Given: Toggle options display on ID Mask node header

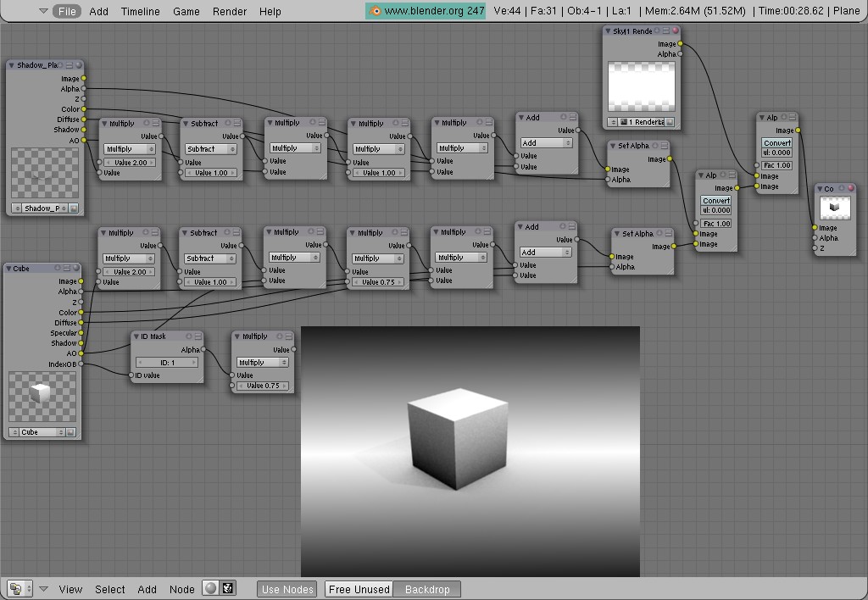Looking at the screenshot, I should point(198,336).
